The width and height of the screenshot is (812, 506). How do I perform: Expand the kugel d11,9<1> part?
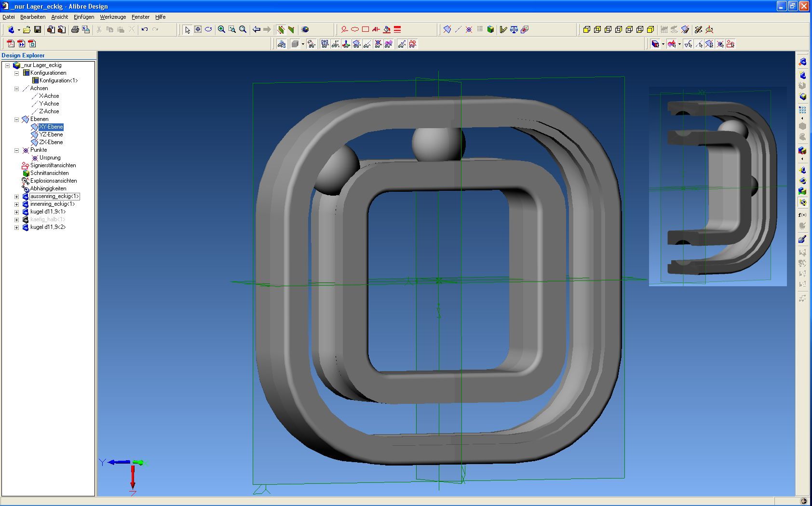click(16, 212)
